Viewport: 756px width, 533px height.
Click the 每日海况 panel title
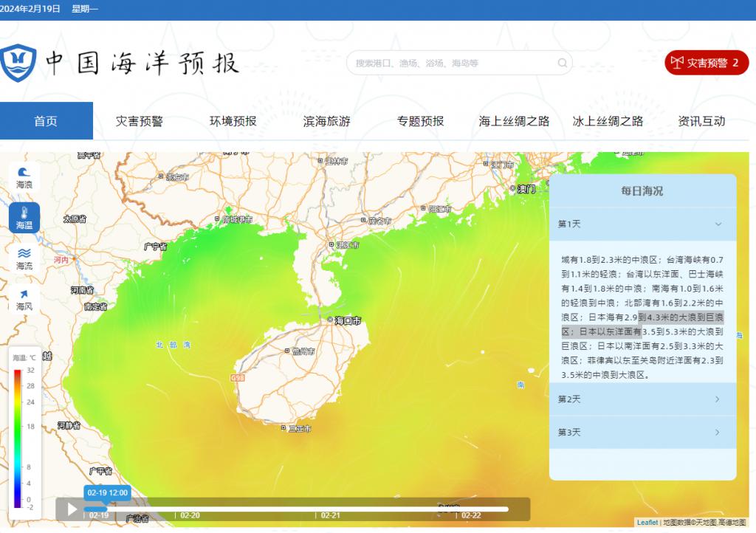click(642, 191)
